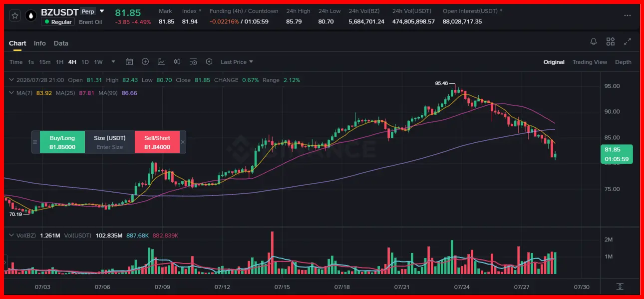Select the 1W interval

tap(98, 62)
